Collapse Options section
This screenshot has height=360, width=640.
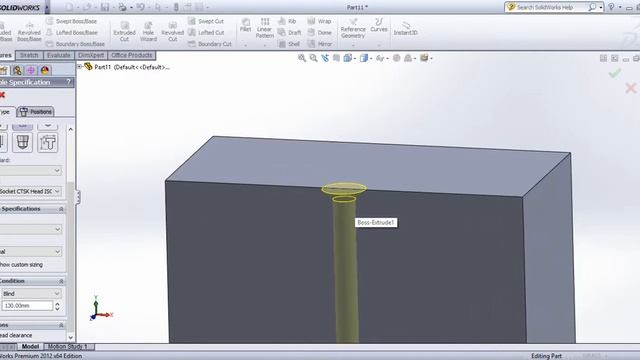coord(61,325)
